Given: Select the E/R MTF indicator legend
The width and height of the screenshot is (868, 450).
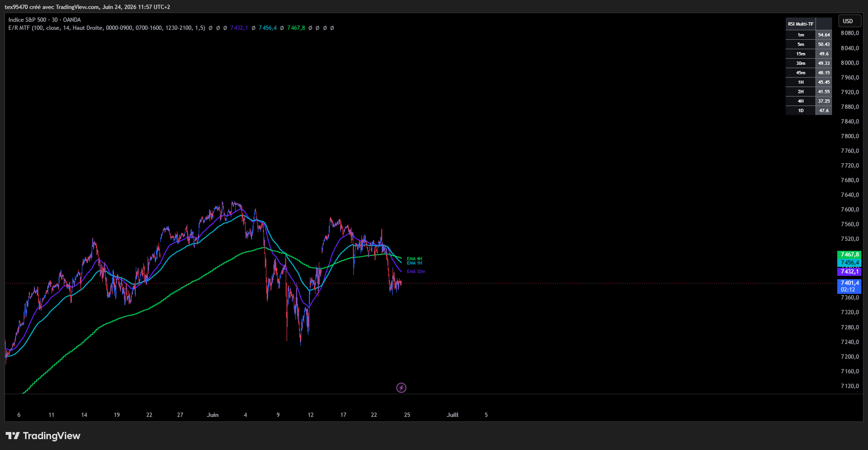Looking at the screenshot, I should pyautogui.click(x=107, y=28).
